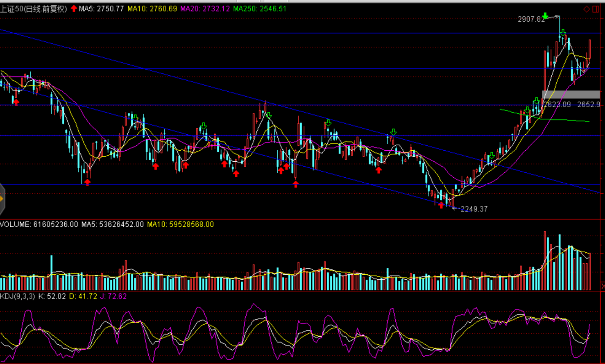Click the VOLUME indicator label

coord(39,224)
